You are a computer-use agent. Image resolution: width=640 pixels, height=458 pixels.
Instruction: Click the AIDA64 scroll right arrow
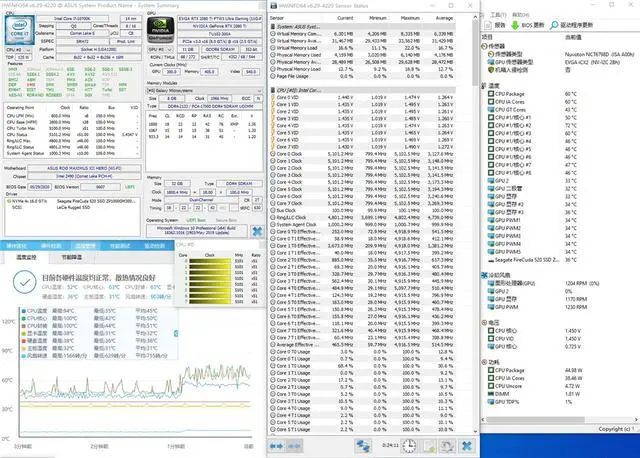pos(636,420)
